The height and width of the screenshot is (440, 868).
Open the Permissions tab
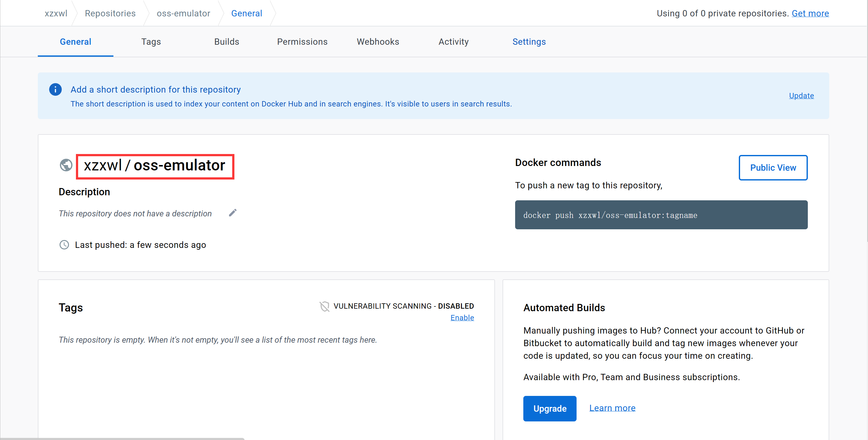pos(302,42)
